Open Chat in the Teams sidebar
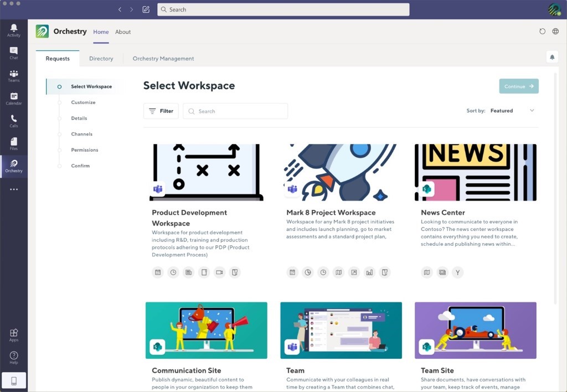The image size is (567, 392). click(x=14, y=53)
